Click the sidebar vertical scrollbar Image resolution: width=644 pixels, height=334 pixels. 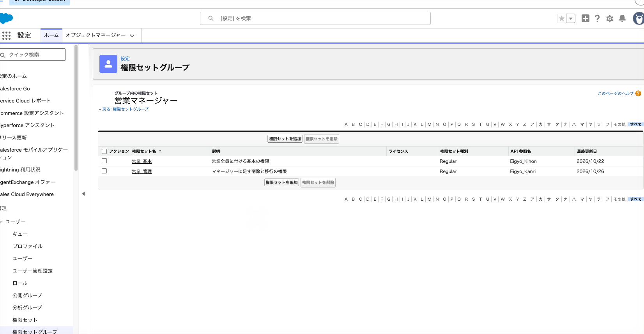pyautogui.click(x=76, y=108)
